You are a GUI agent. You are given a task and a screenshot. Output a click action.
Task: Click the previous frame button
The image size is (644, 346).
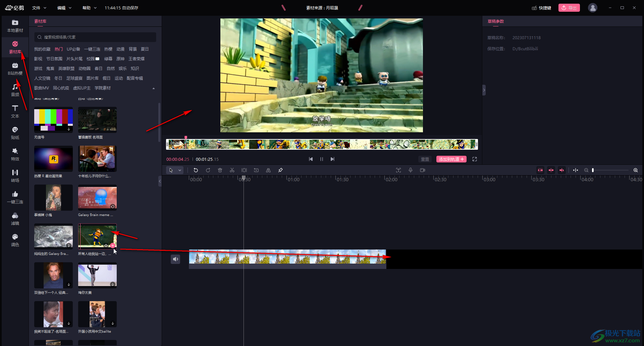coord(311,159)
